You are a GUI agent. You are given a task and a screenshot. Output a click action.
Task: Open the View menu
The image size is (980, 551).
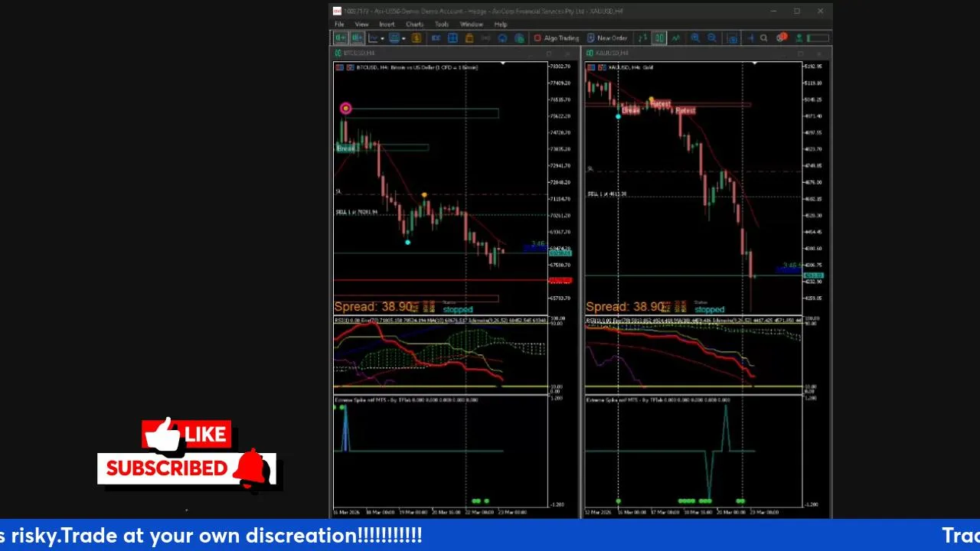coord(361,24)
